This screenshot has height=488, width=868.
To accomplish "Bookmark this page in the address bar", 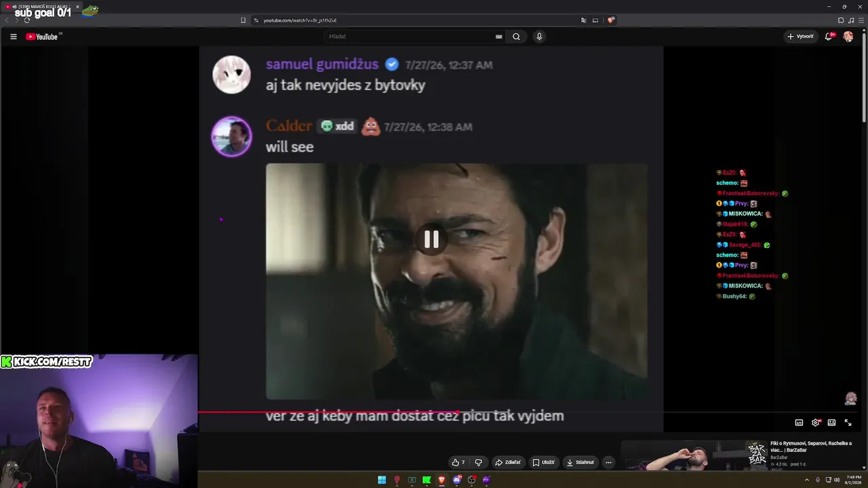I will click(x=243, y=20).
